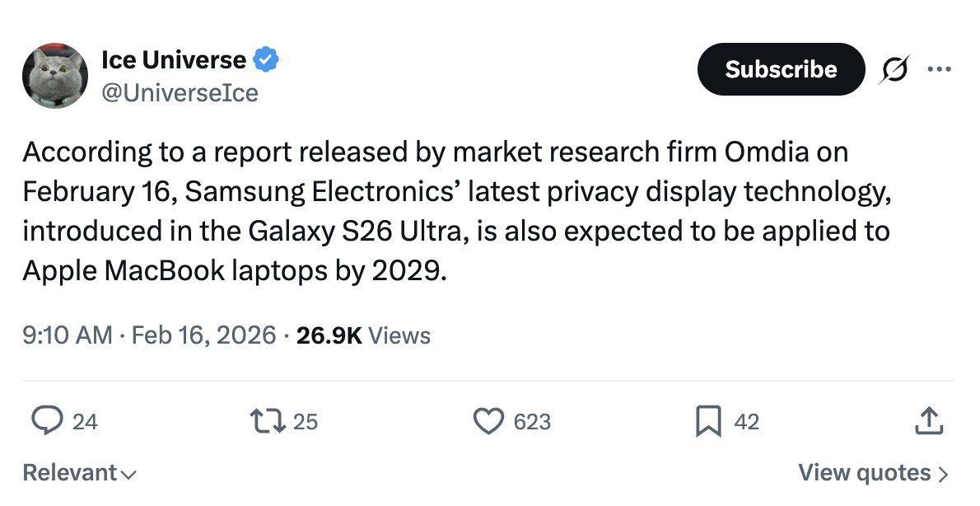Click the Grok icon next to Subscribe
Image resolution: width=980 pixels, height=506 pixels.
pos(895,69)
